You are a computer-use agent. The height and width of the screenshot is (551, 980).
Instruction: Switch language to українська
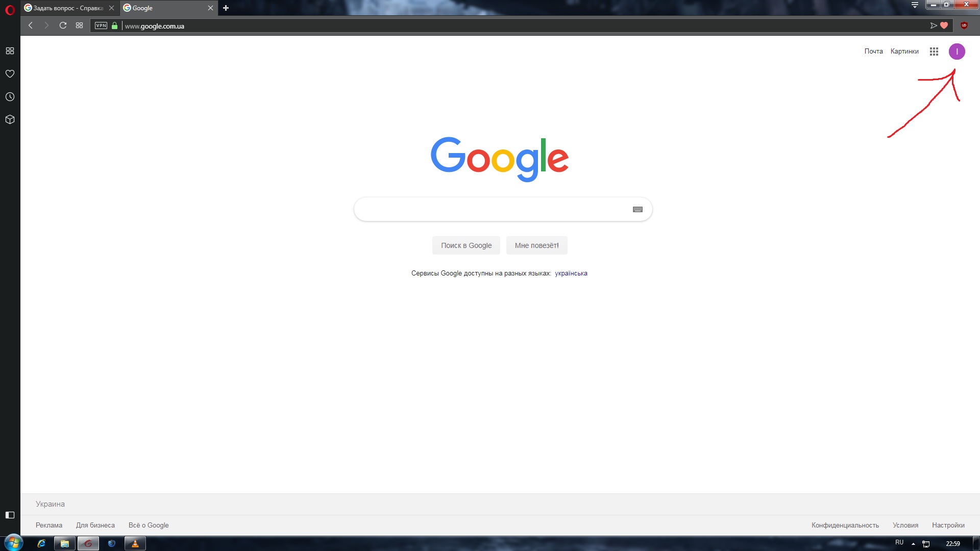pyautogui.click(x=571, y=273)
